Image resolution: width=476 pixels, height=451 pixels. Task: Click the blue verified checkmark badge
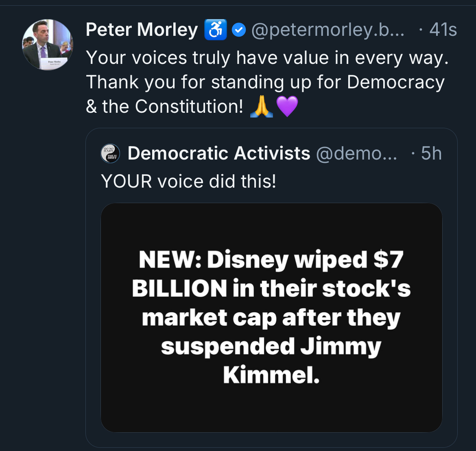click(x=239, y=30)
